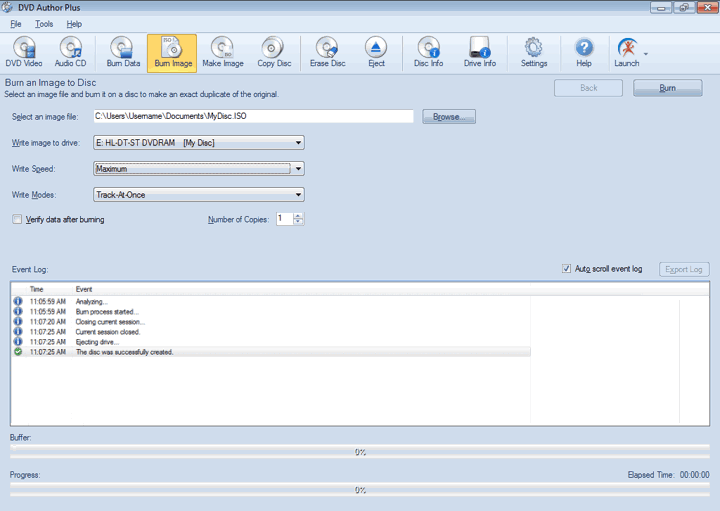The image size is (720, 511).
Task: Open the DVD Video tool
Action: click(24, 52)
